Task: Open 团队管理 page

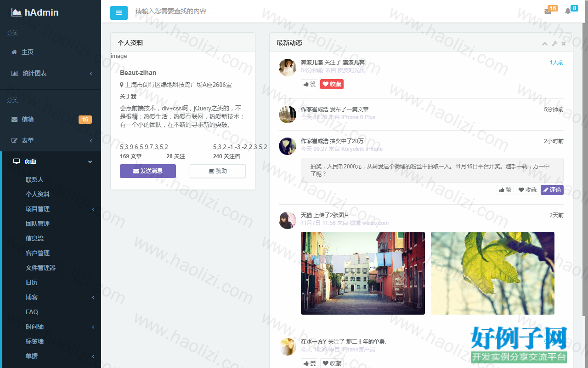Action: pyautogui.click(x=38, y=224)
